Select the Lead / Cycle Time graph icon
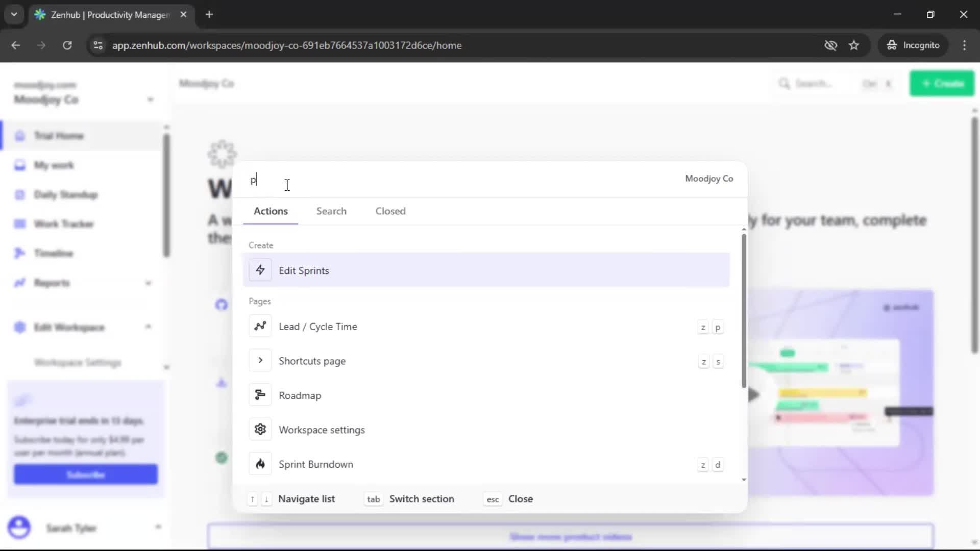The width and height of the screenshot is (980, 551). [260, 326]
